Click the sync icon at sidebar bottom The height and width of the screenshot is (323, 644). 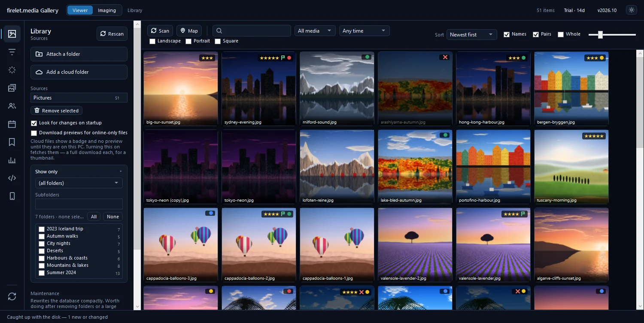tap(12, 296)
